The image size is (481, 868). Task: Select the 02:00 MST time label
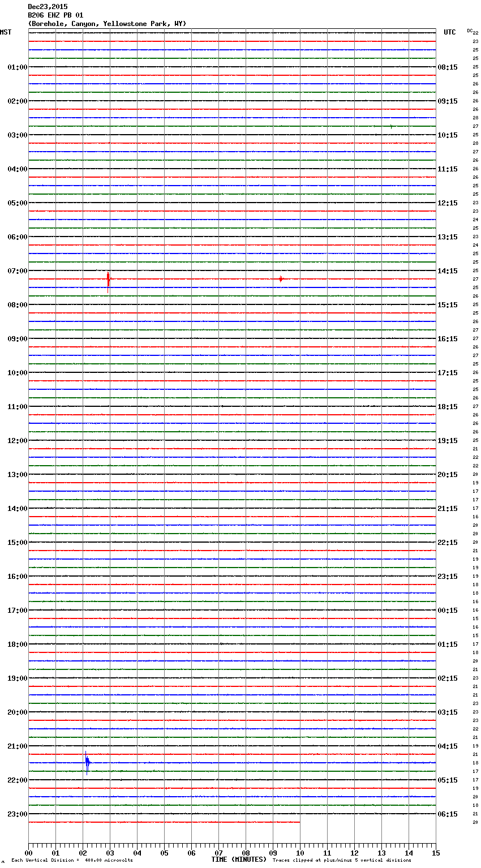pyautogui.click(x=17, y=101)
